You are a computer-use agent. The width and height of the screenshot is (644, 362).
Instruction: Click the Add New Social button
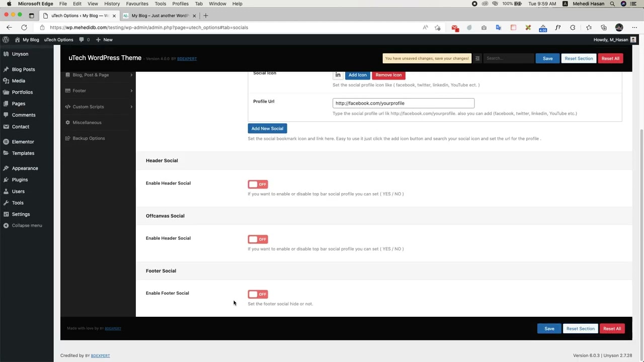pos(267,128)
